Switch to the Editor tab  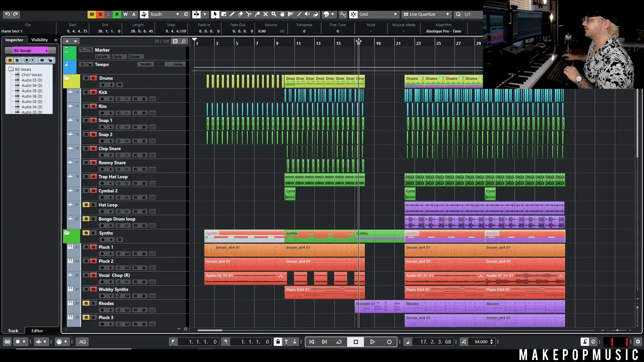37,330
